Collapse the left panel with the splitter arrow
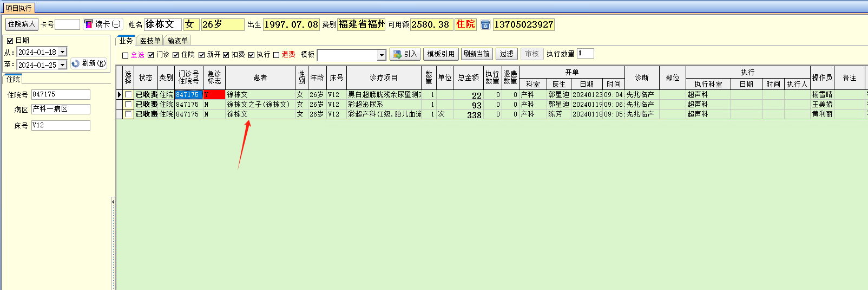This screenshot has height=290, width=868. pos(113,202)
